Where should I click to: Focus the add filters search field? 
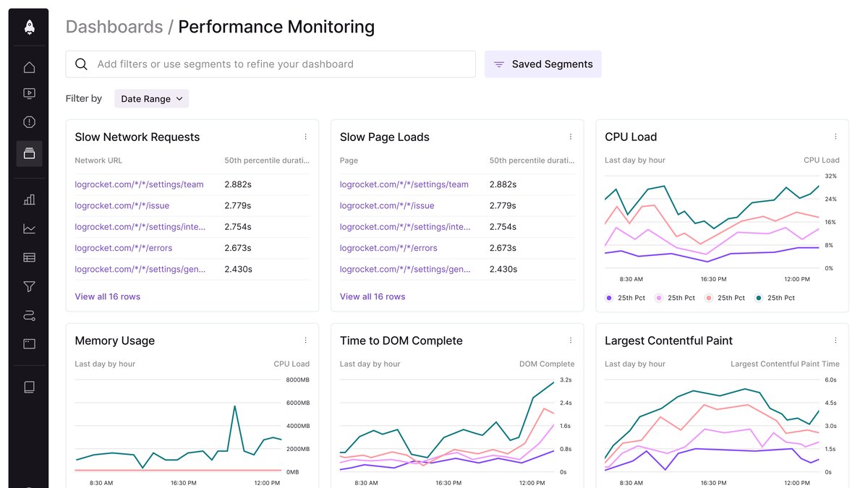pyautogui.click(x=271, y=64)
